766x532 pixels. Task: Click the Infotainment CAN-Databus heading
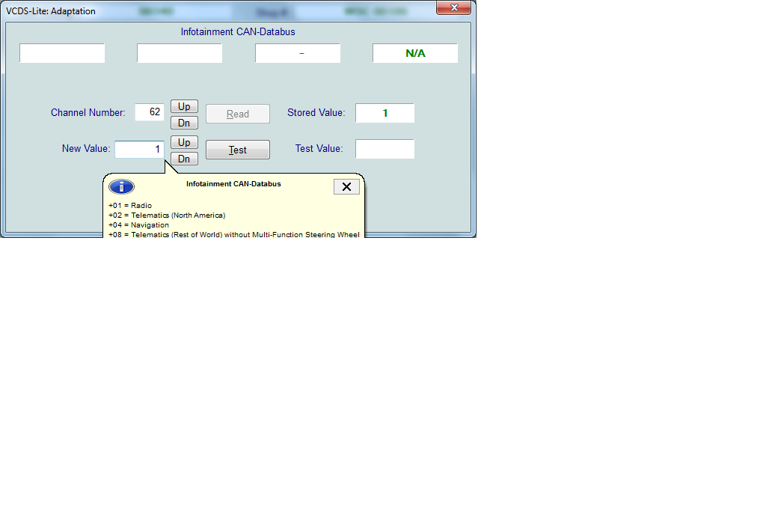pyautogui.click(x=238, y=31)
